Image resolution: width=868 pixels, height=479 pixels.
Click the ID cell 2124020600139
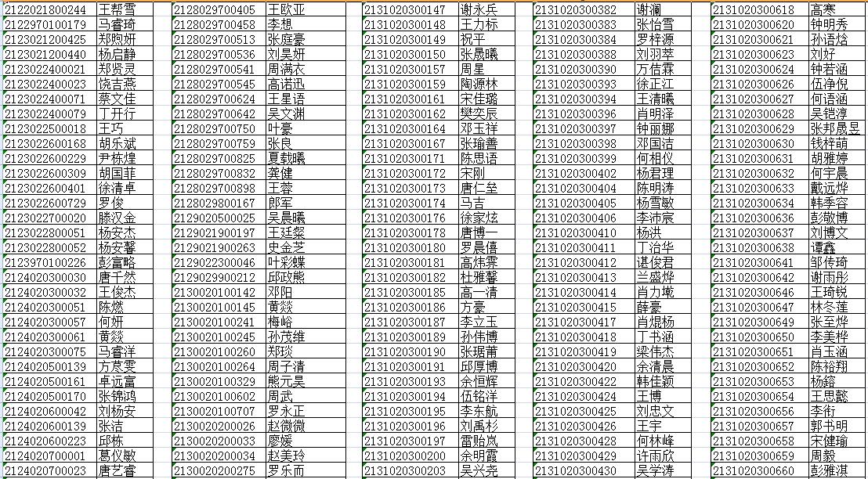pyautogui.click(x=49, y=427)
